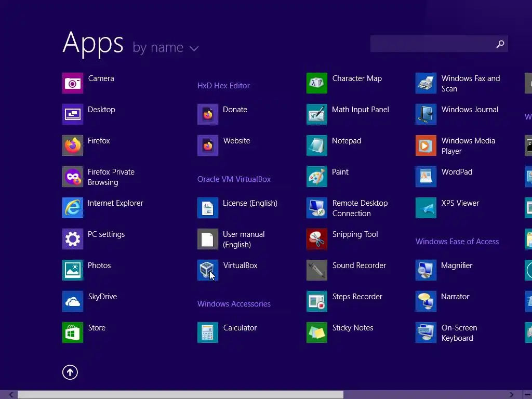This screenshot has height=399, width=532.
Task: Click the magnifier search button
Action: point(500,44)
